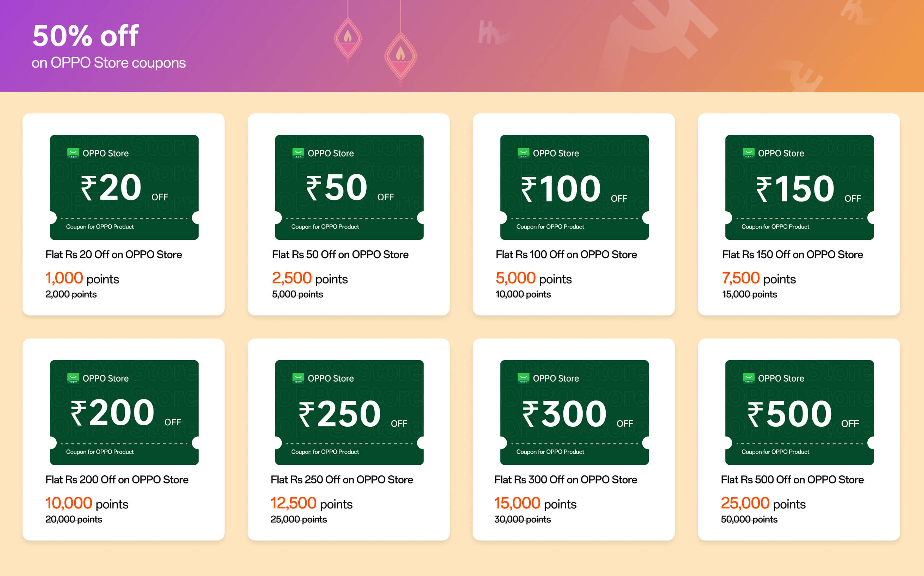Image resolution: width=924 pixels, height=576 pixels.
Task: Select "Flat Rs 300 Off on OPPO Store" title
Action: [x=566, y=480]
